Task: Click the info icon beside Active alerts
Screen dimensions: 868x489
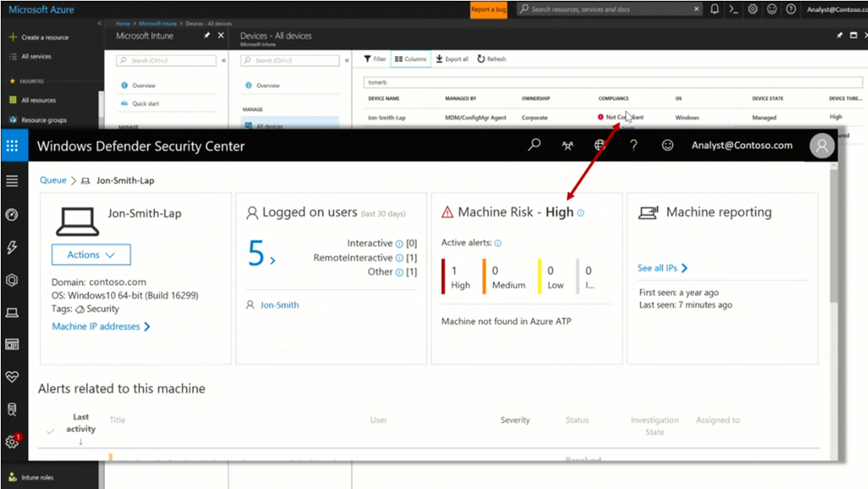Action: [x=498, y=243]
